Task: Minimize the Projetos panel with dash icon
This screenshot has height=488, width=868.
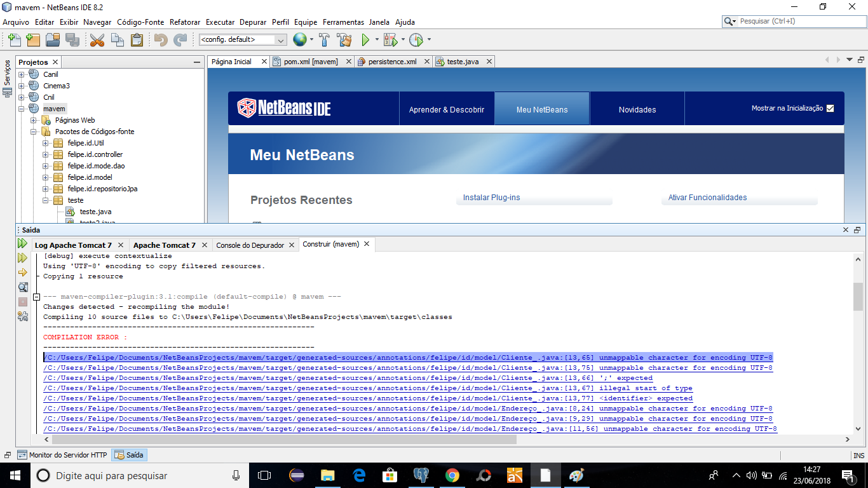Action: tap(197, 62)
